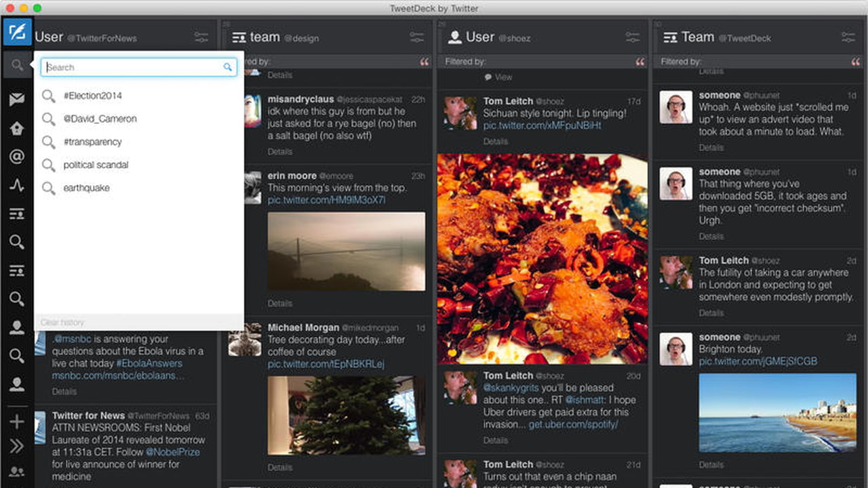The image size is (868, 488).
Task: Open pic.twitter.com link in 'Brighton today' tweet
Action: click(758, 361)
